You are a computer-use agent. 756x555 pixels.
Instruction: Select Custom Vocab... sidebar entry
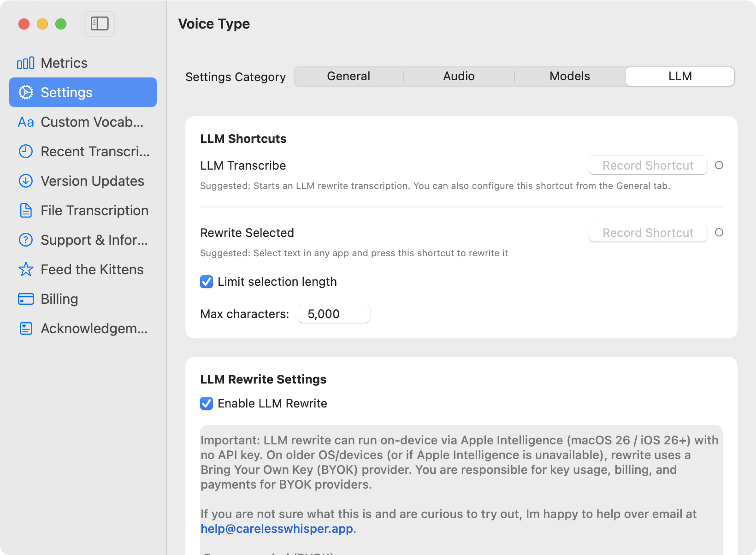point(83,122)
